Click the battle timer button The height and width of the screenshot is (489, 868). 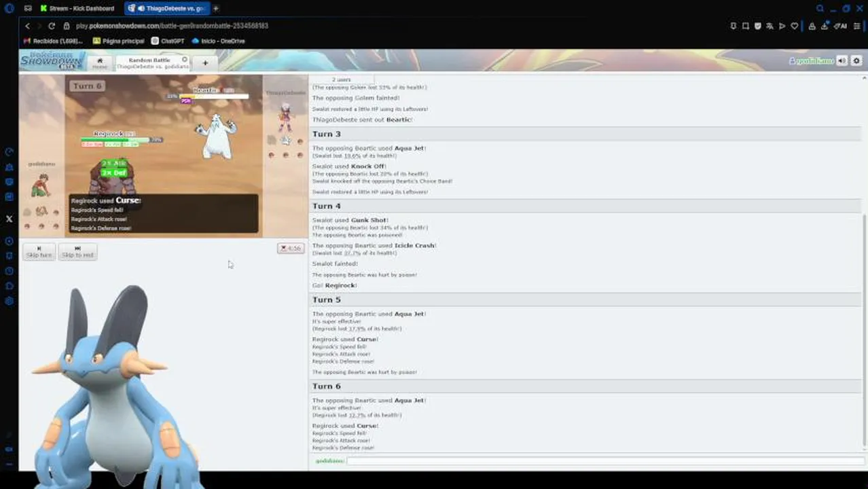[291, 249]
